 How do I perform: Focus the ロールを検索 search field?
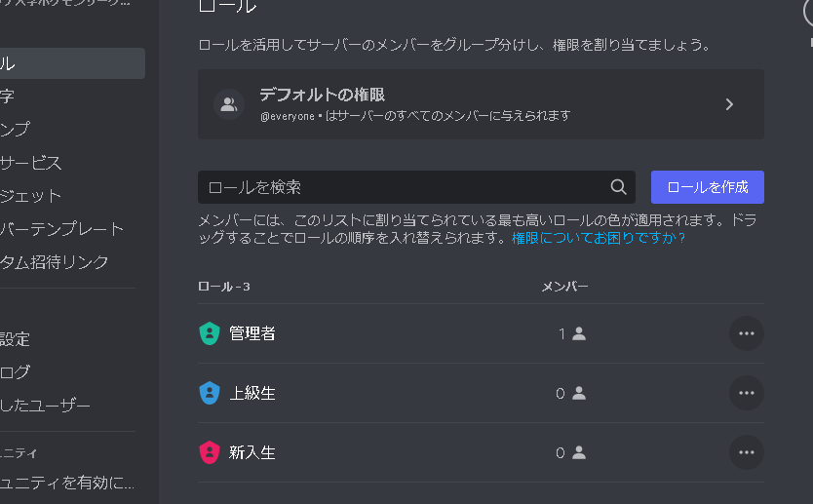(x=405, y=187)
